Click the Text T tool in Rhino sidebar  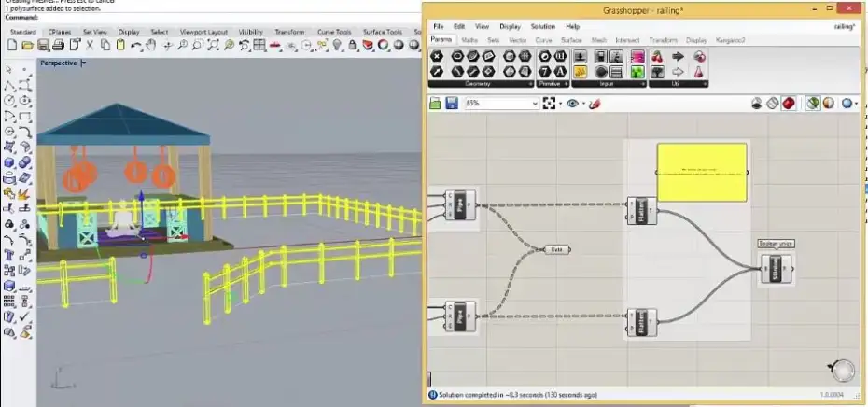pos(9,255)
